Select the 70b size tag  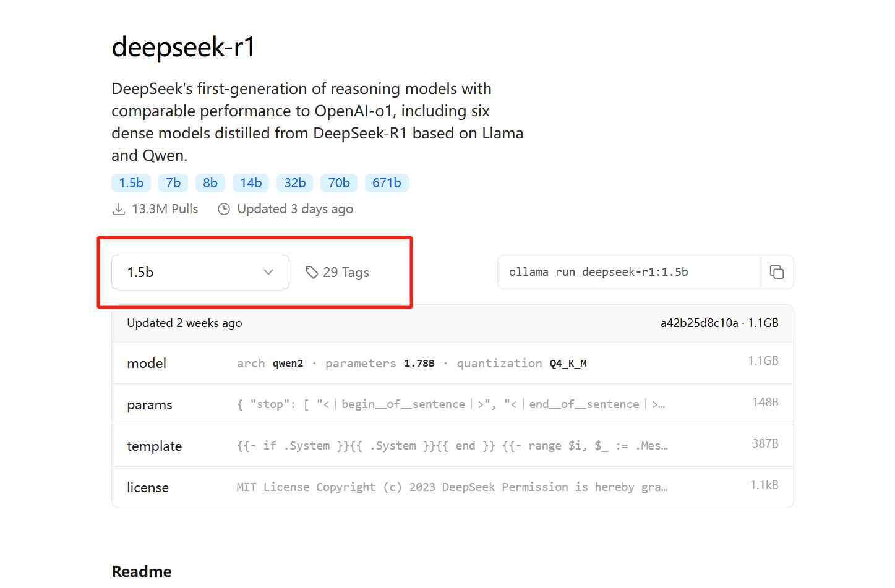click(339, 183)
